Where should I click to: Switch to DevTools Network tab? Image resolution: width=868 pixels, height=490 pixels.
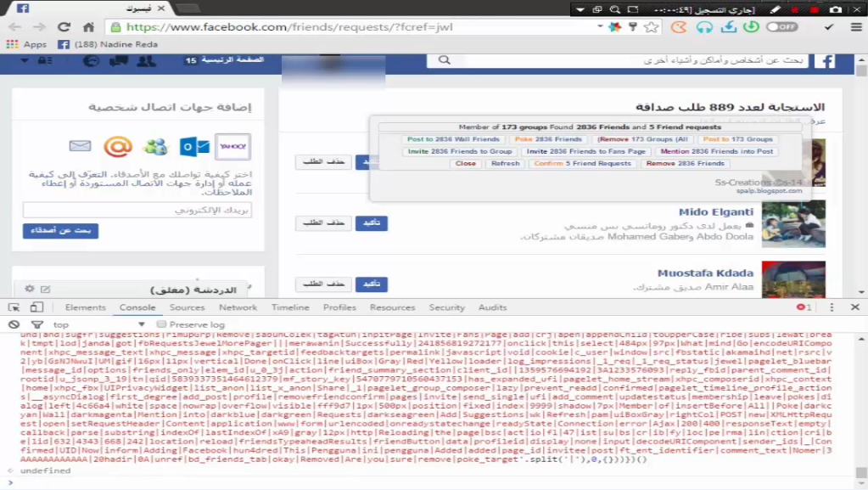(x=238, y=307)
